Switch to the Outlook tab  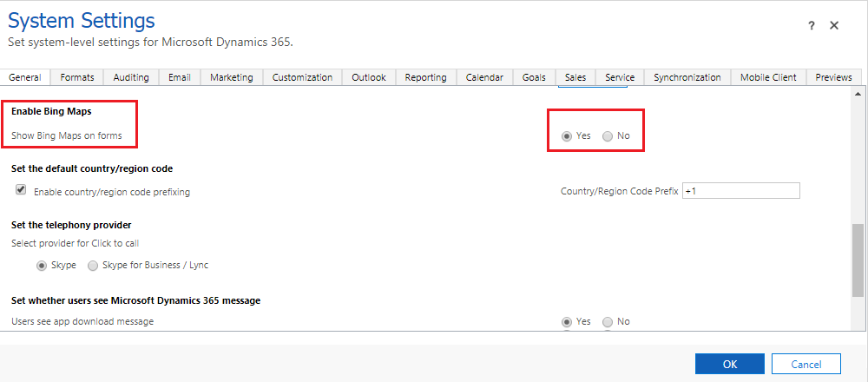[x=369, y=77]
